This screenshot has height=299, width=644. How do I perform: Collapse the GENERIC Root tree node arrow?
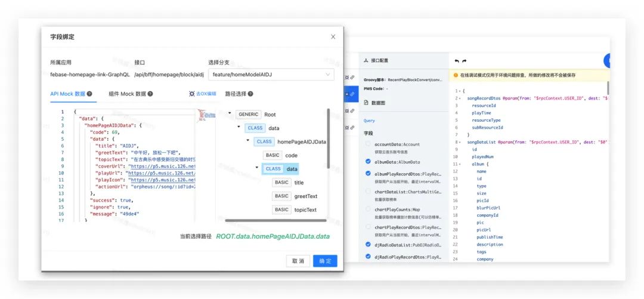pos(230,113)
